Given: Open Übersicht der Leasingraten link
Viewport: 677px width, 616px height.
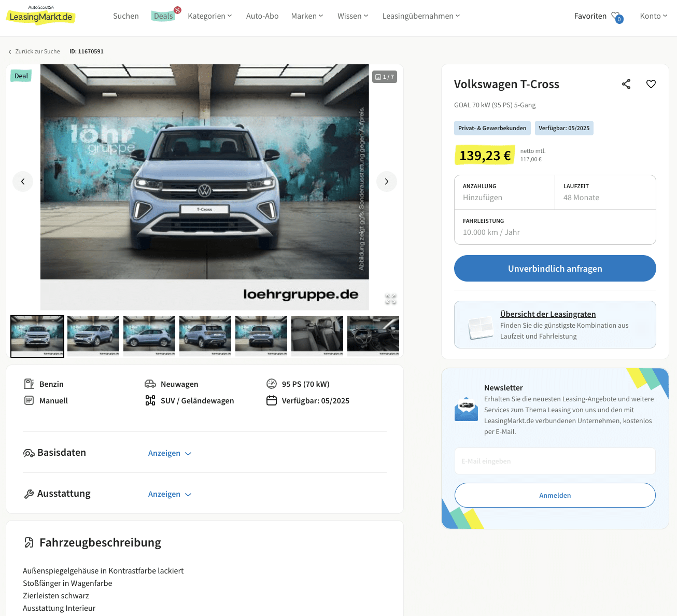Looking at the screenshot, I should pyautogui.click(x=548, y=314).
